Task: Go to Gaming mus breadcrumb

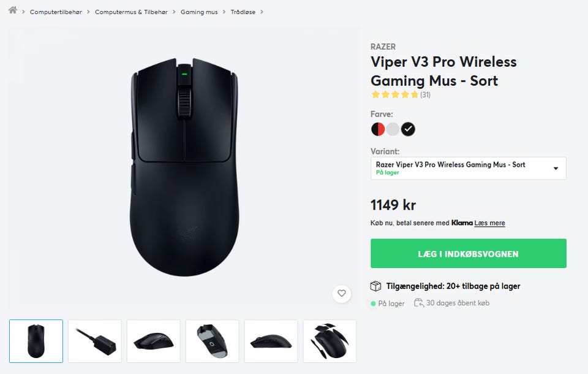Action: coord(199,12)
